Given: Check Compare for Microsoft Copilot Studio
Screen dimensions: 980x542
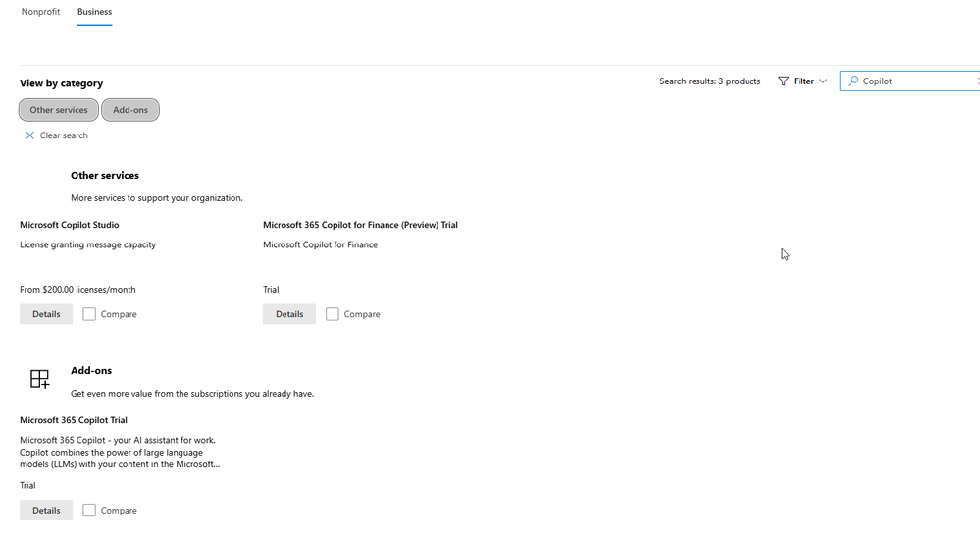Looking at the screenshot, I should tap(89, 314).
